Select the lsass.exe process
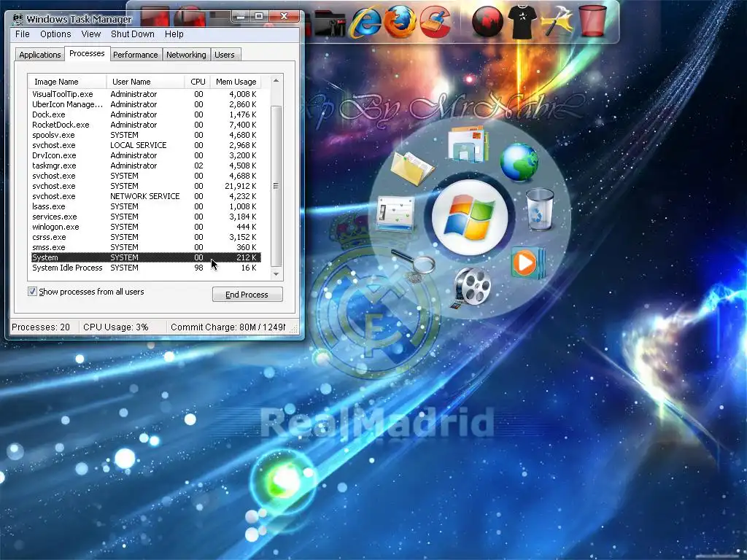The image size is (747, 560). [x=145, y=206]
